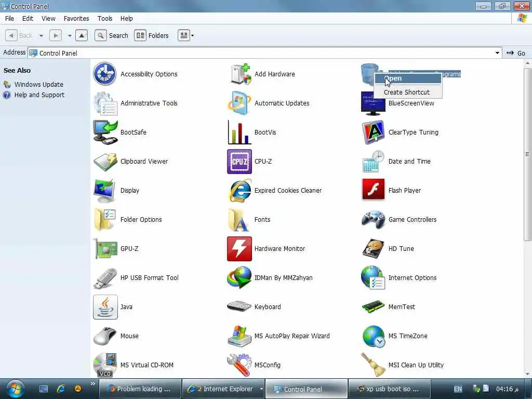Open the Automatic Updates icon
The image size is (532, 399).
(240, 103)
